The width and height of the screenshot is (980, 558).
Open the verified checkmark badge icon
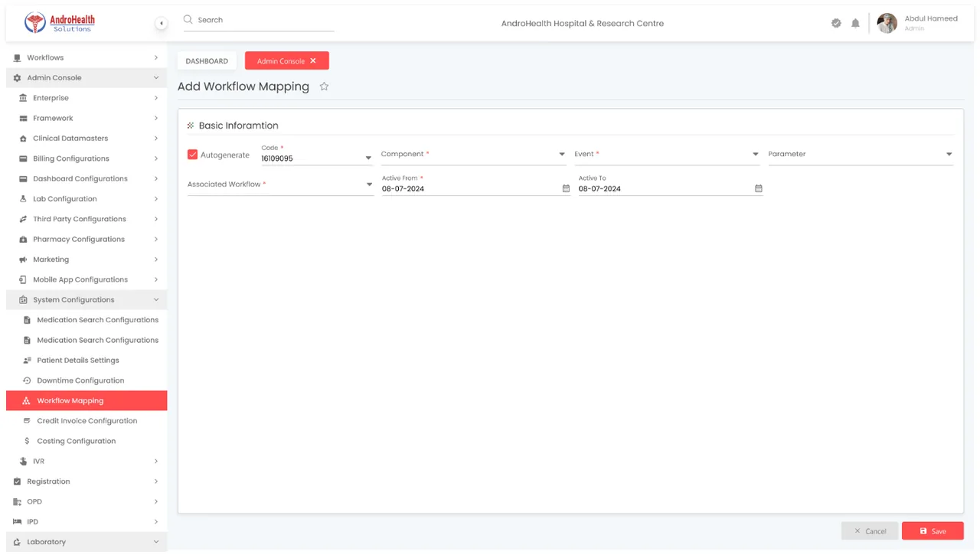pos(836,23)
